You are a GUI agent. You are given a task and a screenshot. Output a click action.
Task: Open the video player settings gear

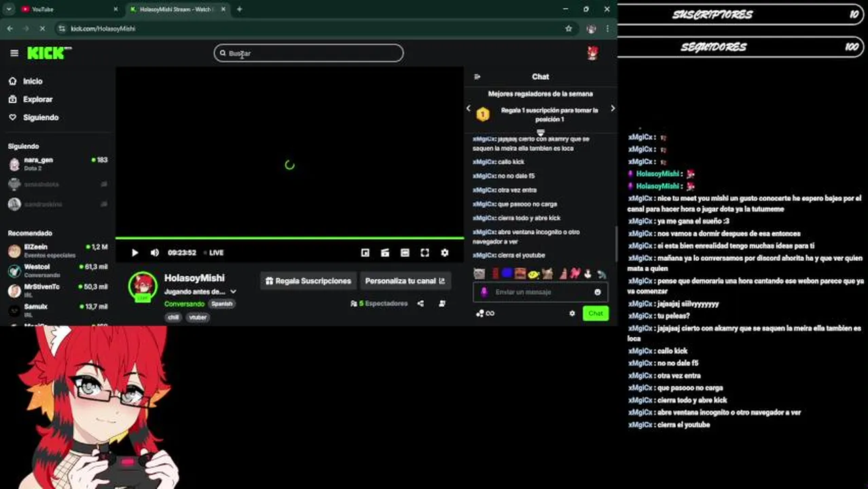click(444, 253)
